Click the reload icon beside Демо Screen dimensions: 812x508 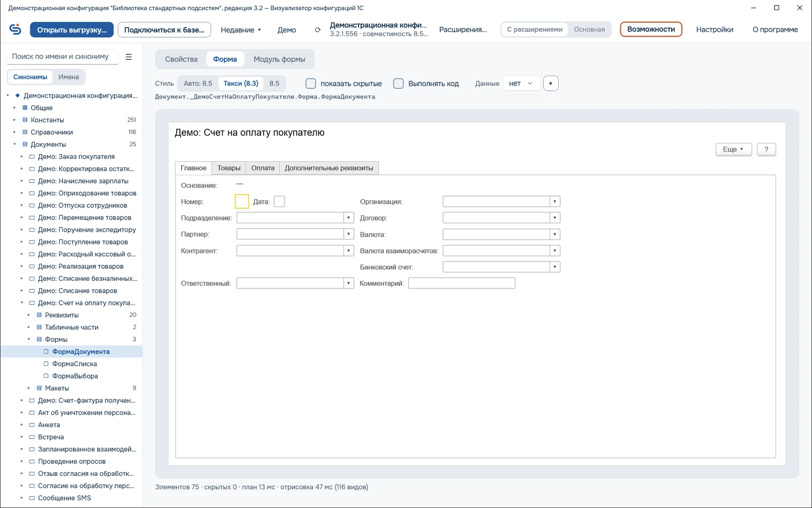coord(318,30)
